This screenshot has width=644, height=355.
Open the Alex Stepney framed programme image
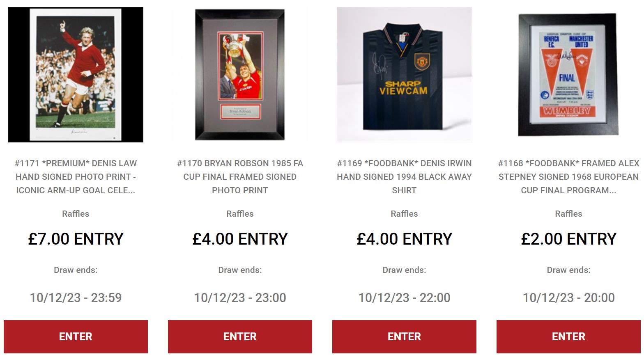tap(568, 75)
